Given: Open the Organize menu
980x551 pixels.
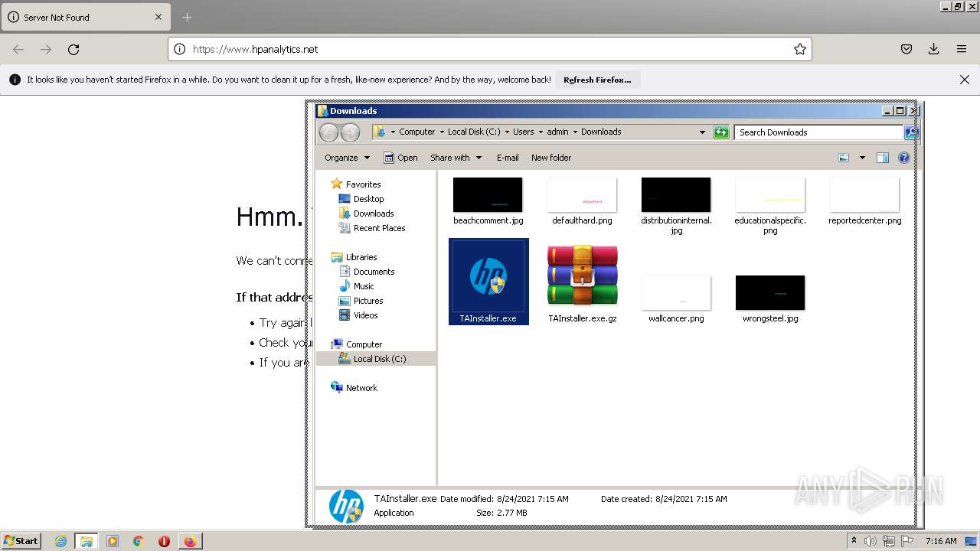Looking at the screenshot, I should [347, 158].
